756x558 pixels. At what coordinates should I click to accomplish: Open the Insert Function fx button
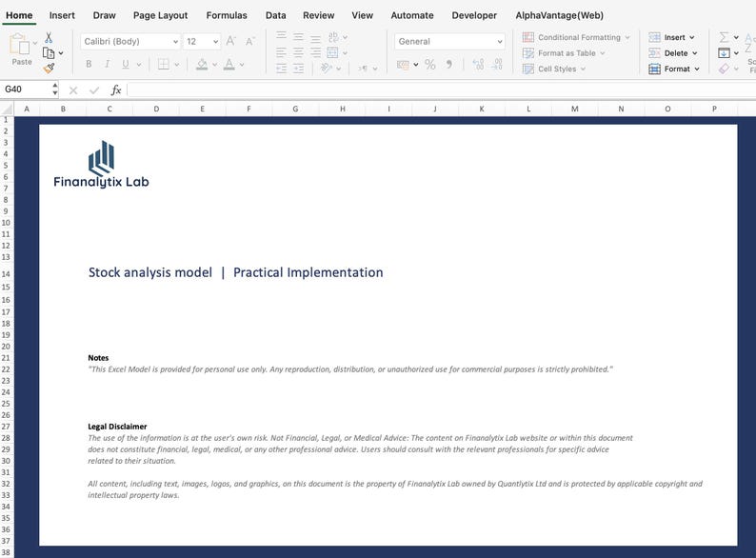[x=116, y=90]
